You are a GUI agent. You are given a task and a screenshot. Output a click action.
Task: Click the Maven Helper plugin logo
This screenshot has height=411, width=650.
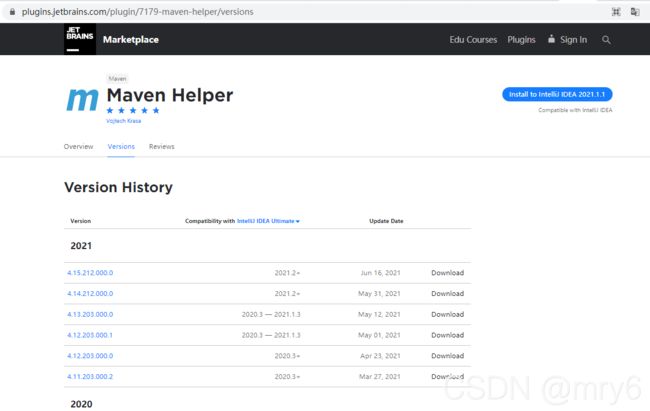(82, 100)
